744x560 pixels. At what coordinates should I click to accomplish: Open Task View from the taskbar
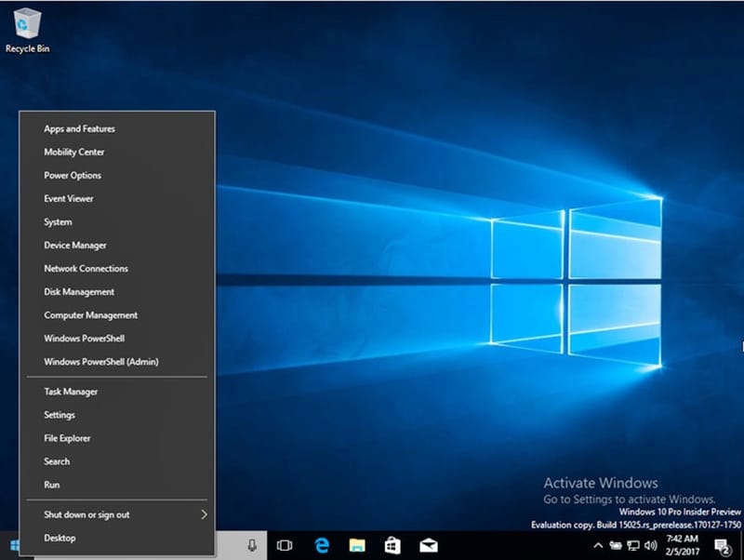click(x=285, y=545)
